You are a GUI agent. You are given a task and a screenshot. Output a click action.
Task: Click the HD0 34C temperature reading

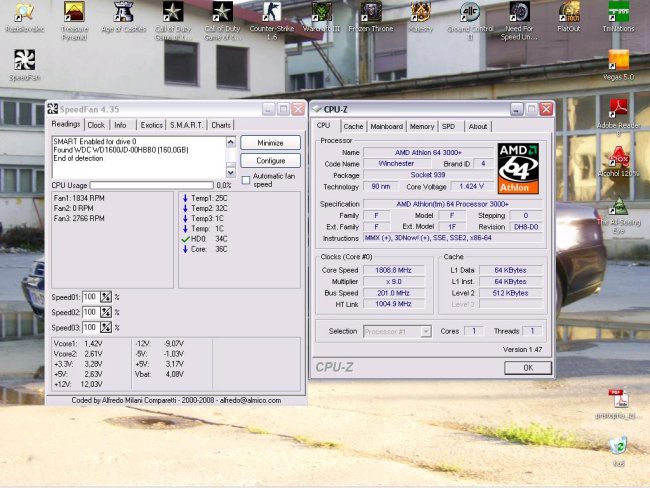pos(204,239)
